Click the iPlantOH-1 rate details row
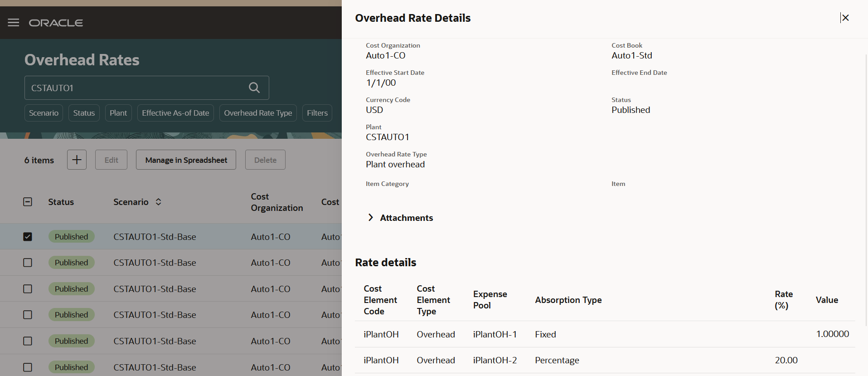868x376 pixels. click(495, 334)
